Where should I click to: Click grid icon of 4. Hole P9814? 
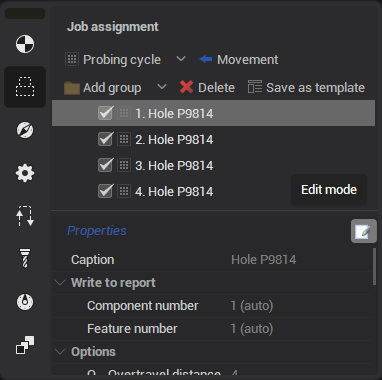[x=124, y=191]
